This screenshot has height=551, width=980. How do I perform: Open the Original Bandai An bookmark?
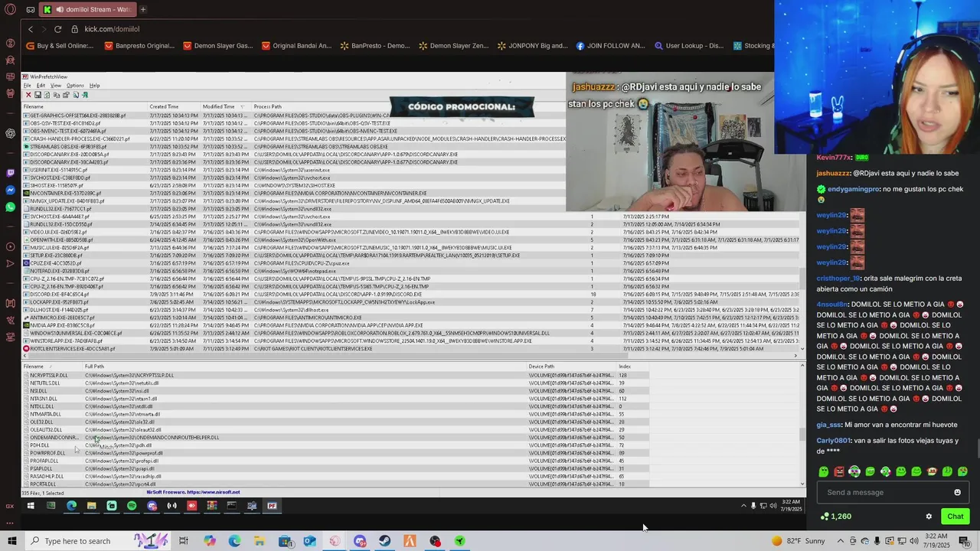(296, 46)
